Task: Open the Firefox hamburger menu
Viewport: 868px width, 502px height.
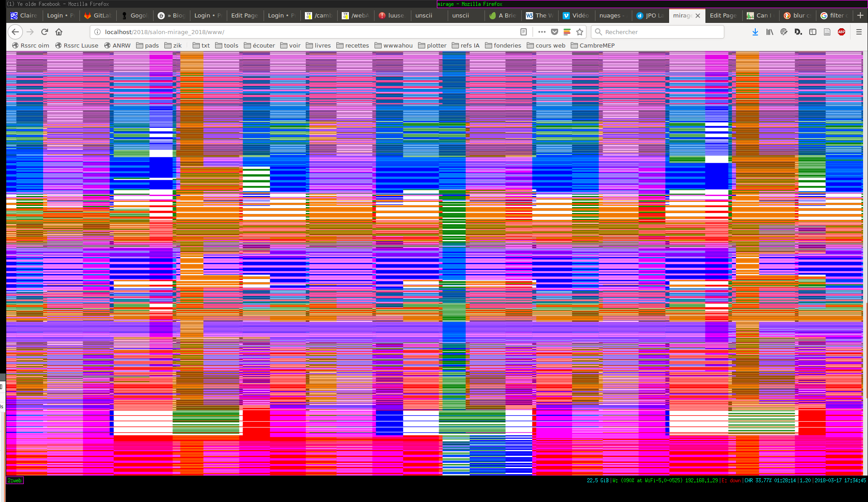Action: [859, 32]
